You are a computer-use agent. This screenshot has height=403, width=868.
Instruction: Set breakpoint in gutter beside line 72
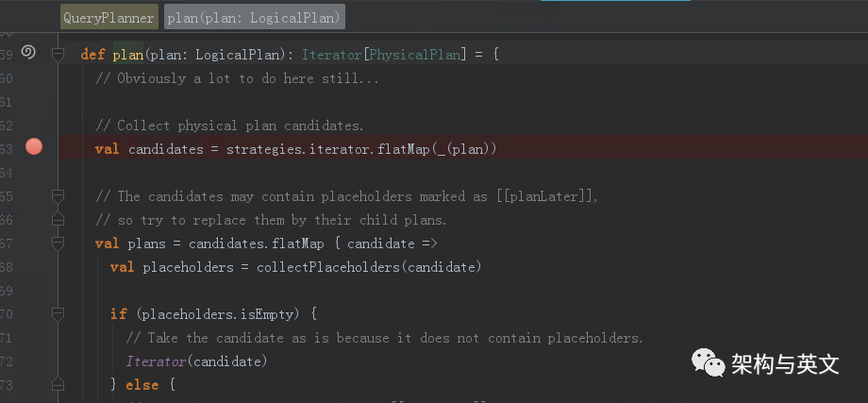pos(34,361)
